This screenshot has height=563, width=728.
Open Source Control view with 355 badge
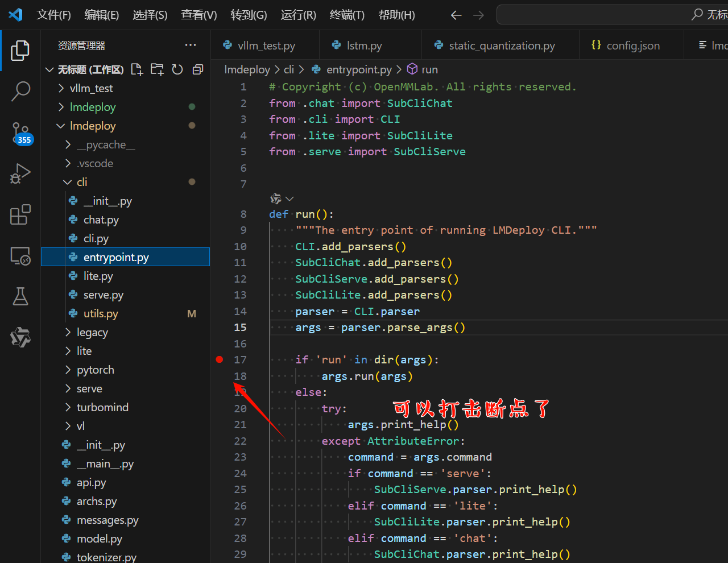coord(20,133)
